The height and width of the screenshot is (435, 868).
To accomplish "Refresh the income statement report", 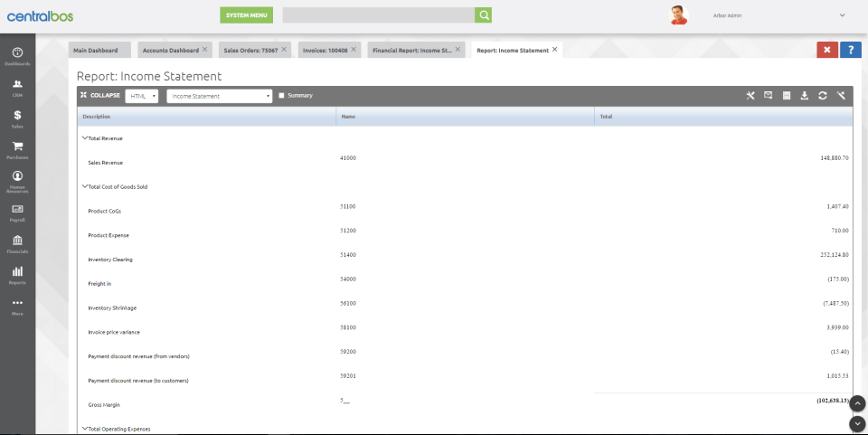I will pyautogui.click(x=823, y=96).
